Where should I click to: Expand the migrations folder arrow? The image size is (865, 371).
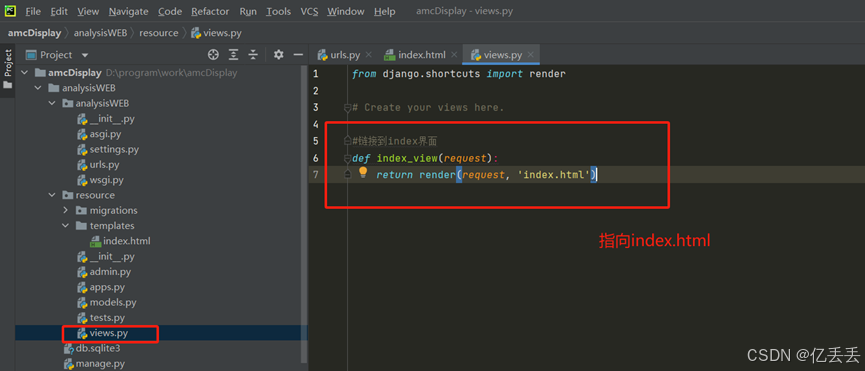pos(65,210)
